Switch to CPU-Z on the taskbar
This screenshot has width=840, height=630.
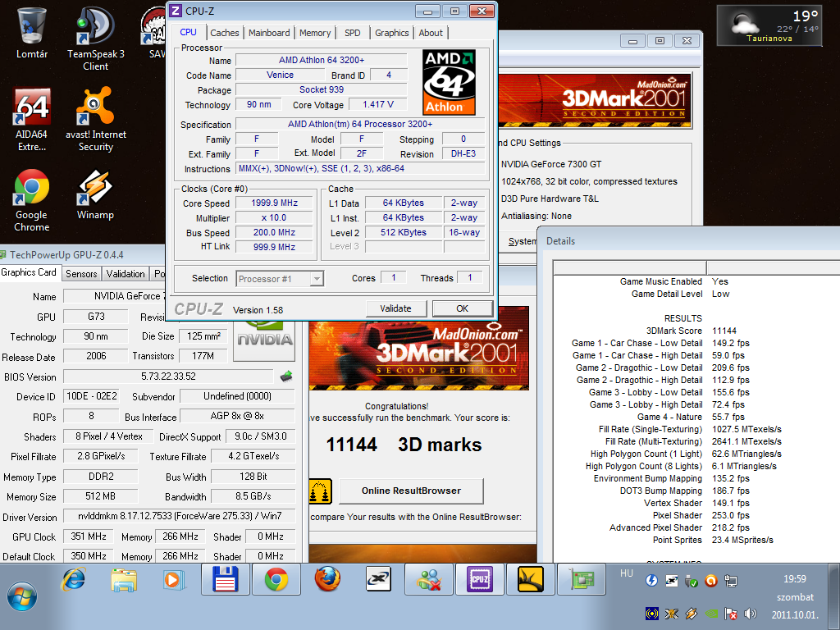[x=479, y=580]
